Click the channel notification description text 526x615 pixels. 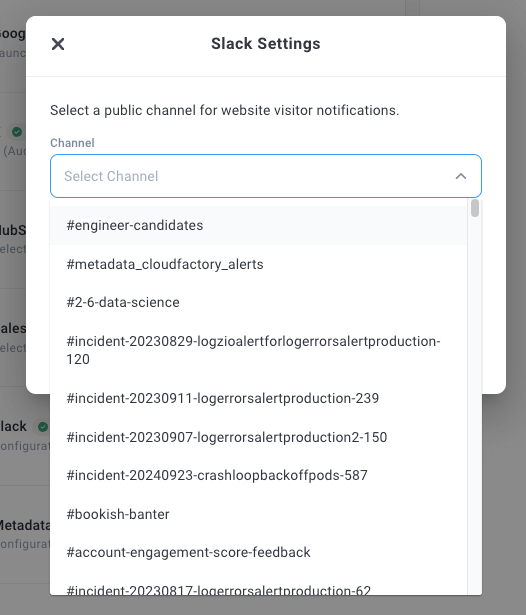224,111
